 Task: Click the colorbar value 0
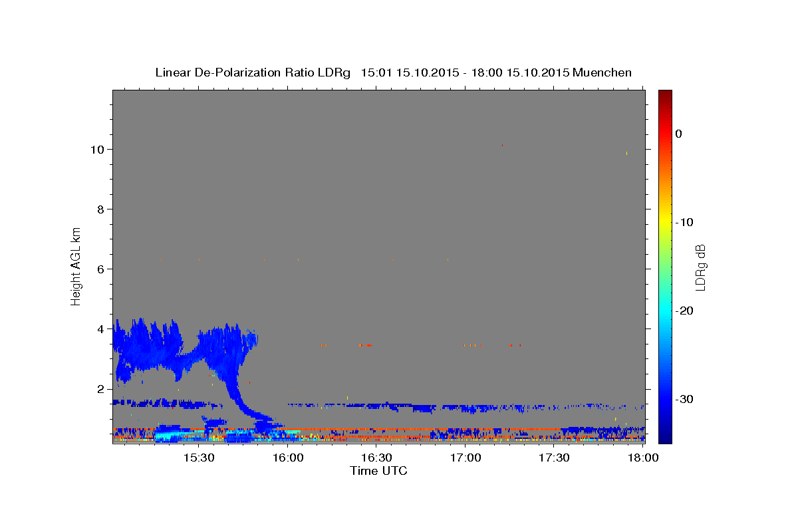pos(679,134)
